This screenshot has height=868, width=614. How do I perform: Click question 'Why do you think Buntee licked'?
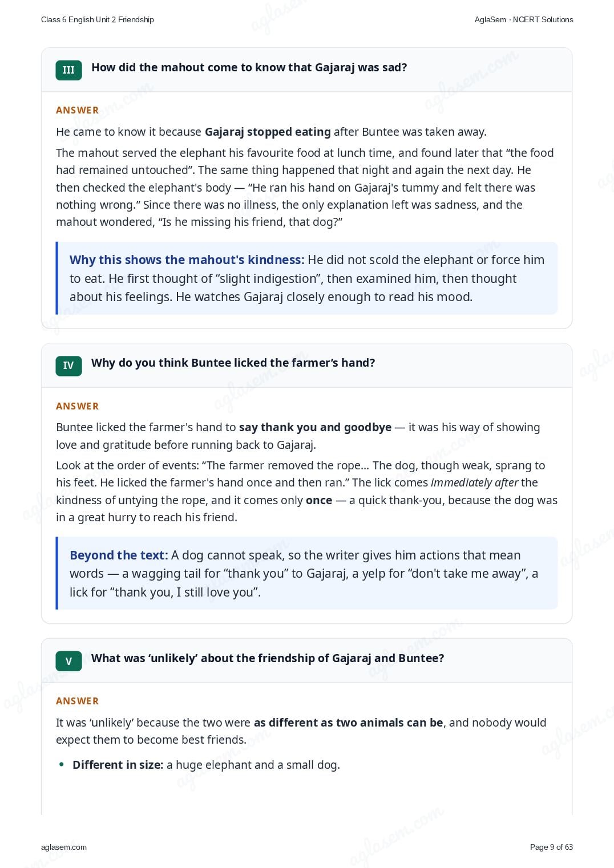pyautogui.click(x=233, y=363)
